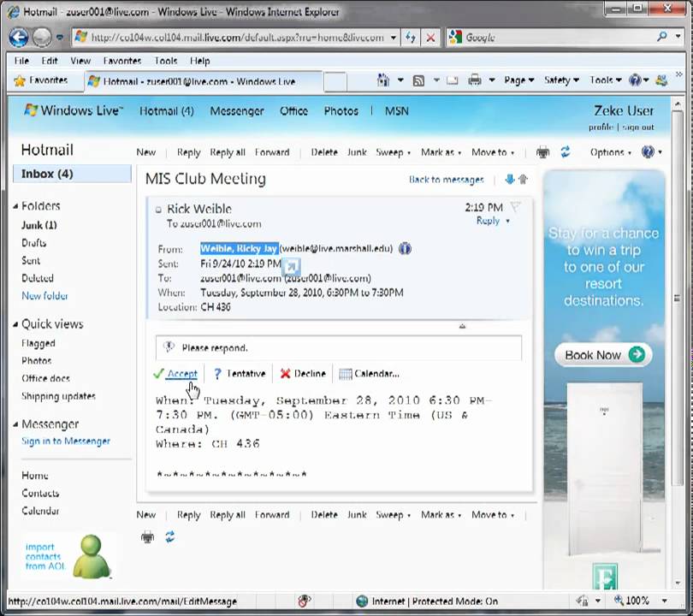Open the address bar URL dropdown
Viewport: 693px width, 616px height.
coord(393,38)
